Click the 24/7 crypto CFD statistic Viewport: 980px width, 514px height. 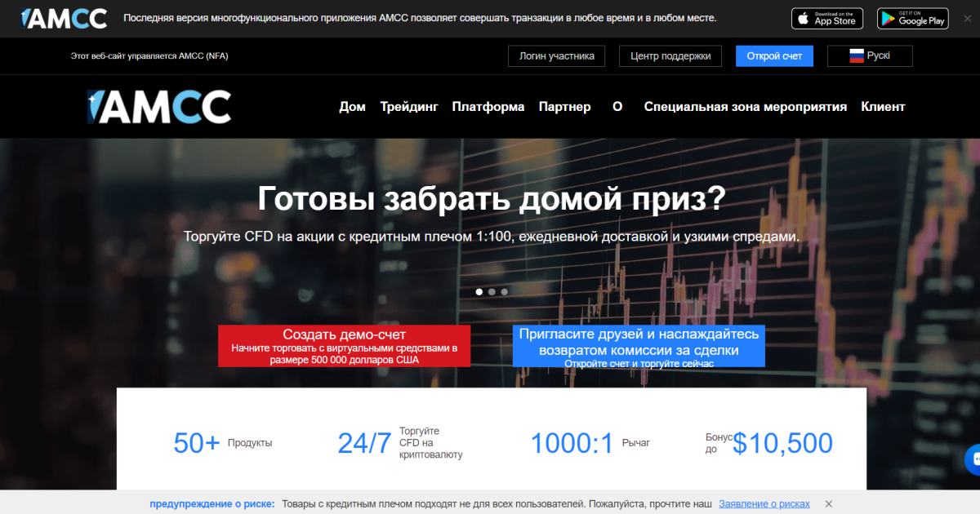pyautogui.click(x=400, y=443)
